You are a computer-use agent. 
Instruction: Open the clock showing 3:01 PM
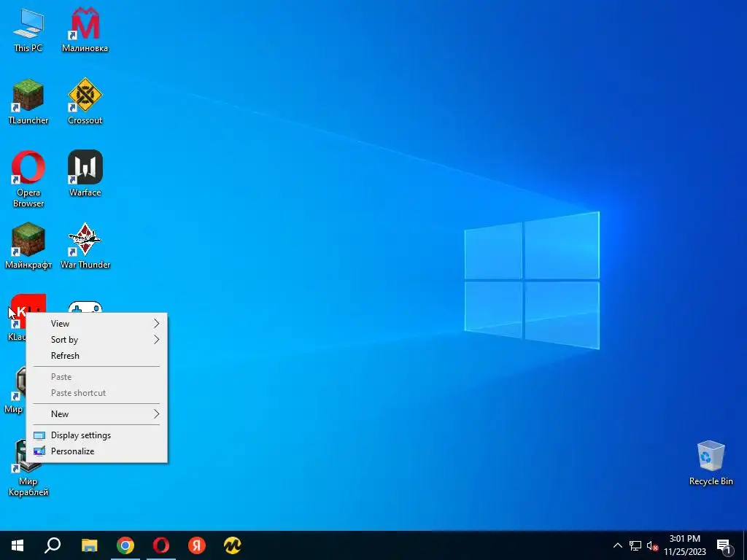coord(685,545)
